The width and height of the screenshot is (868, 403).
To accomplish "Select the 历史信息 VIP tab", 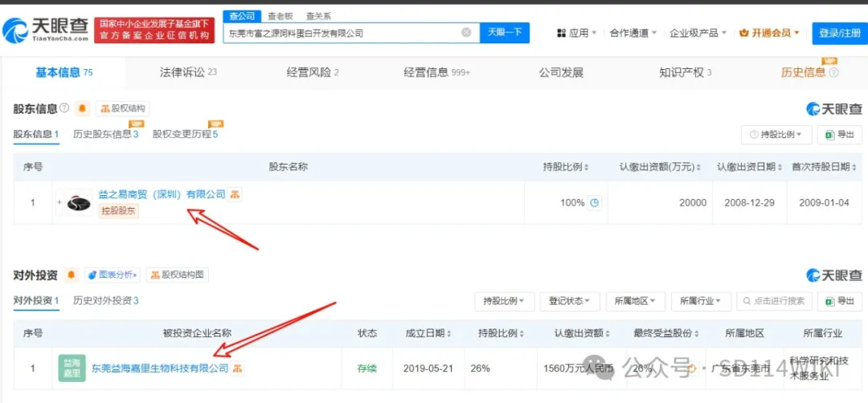I will tap(803, 72).
